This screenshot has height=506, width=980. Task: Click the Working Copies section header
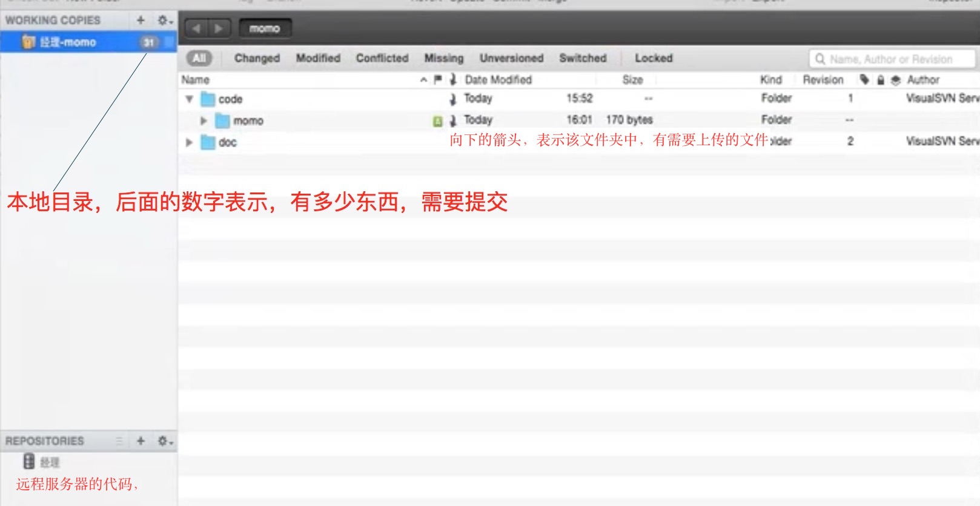pyautogui.click(x=53, y=20)
